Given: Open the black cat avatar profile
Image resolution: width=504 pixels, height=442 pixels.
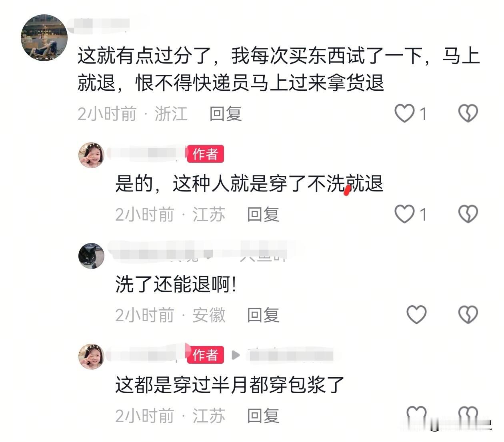Looking at the screenshot, I should point(91,255).
